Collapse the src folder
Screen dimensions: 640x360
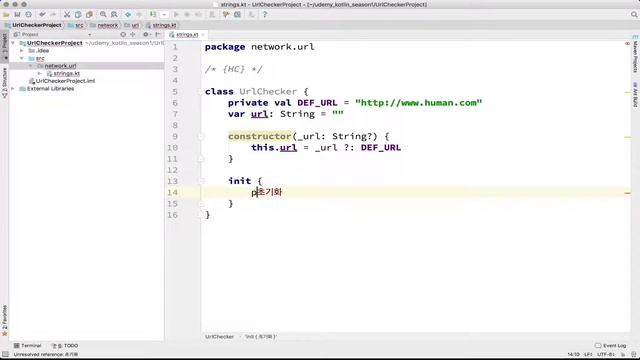click(x=22, y=58)
